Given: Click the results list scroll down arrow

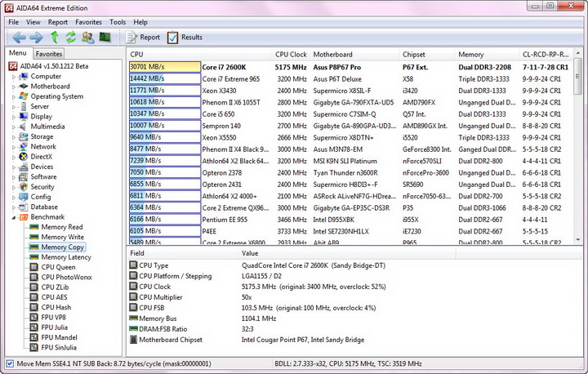Looking at the screenshot, I should point(578,239).
